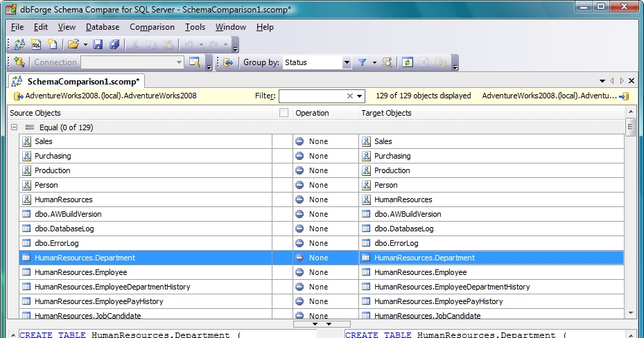Image resolution: width=644 pixels, height=338 pixels.
Task: Click the New SQL document icon
Action: tap(36, 44)
